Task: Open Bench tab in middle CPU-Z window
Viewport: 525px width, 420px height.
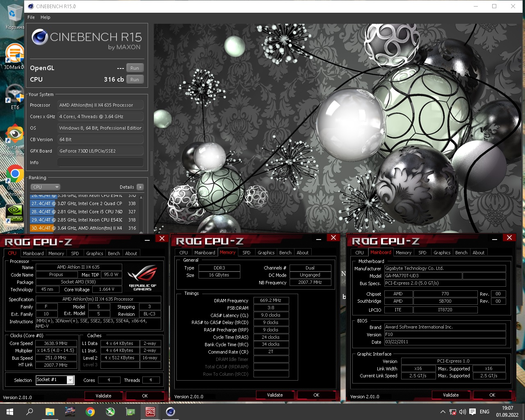Action: (285, 253)
